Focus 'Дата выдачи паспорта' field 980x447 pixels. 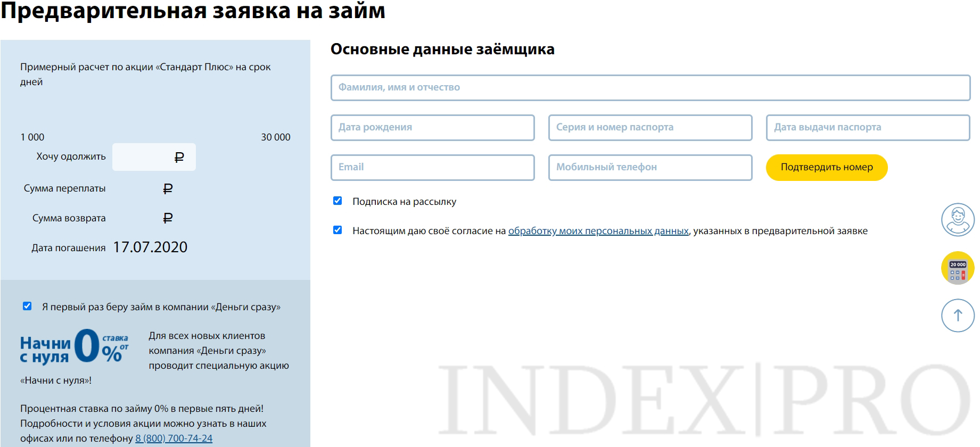868,127
